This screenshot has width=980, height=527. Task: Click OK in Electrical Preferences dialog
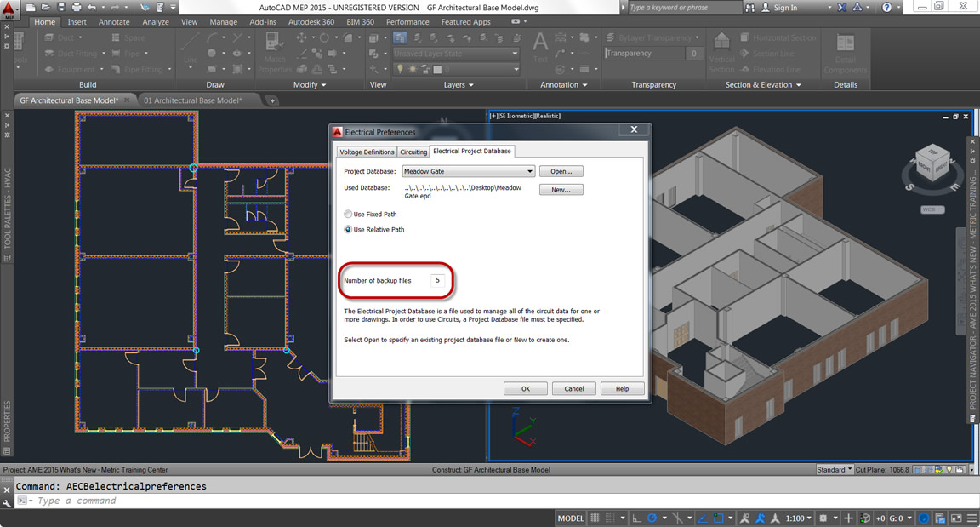pyautogui.click(x=526, y=389)
